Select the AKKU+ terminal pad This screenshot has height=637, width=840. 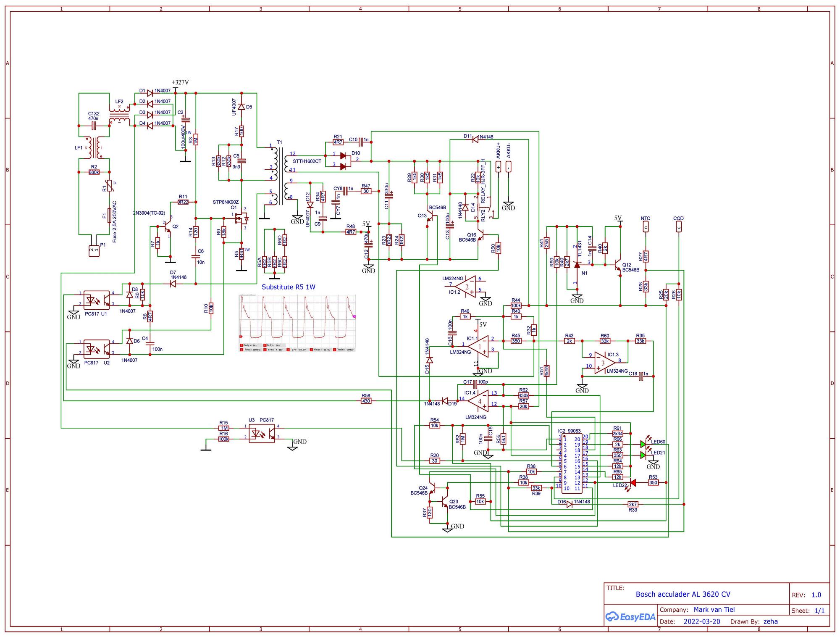click(x=499, y=167)
